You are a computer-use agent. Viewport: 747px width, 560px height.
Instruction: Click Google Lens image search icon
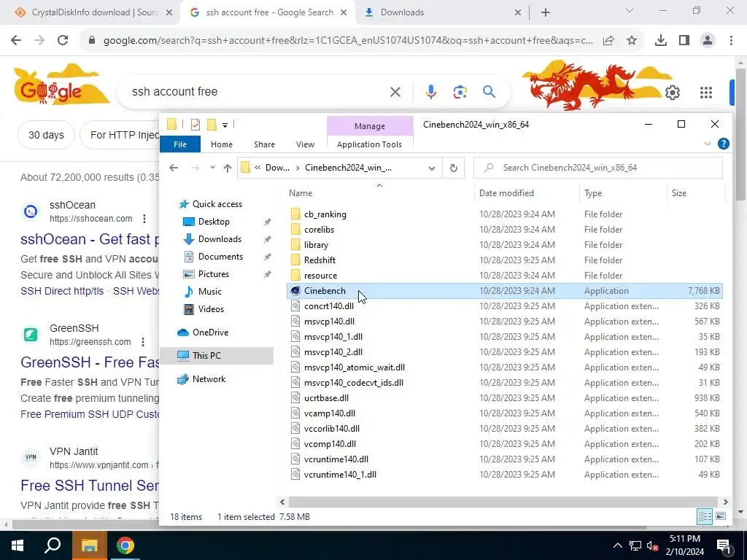coord(460,91)
